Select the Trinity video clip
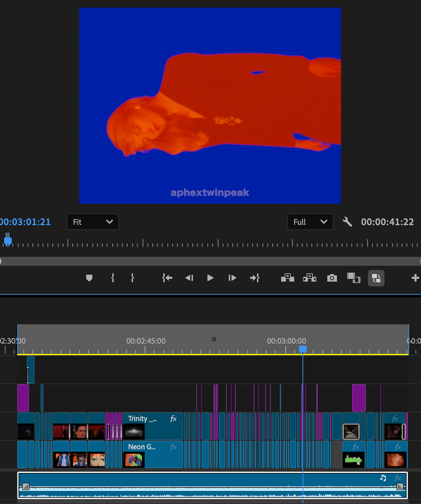This screenshot has width=421, height=504. point(153,426)
